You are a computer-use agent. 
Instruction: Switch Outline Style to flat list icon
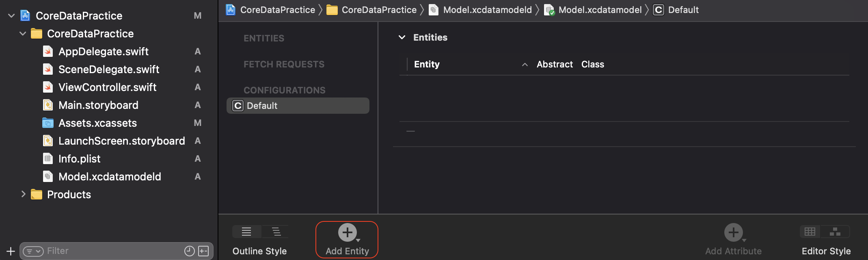[246, 232]
